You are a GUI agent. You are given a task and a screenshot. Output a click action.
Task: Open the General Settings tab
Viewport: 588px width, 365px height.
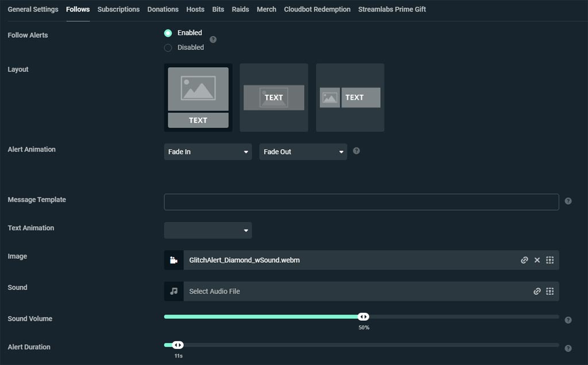[x=33, y=9]
